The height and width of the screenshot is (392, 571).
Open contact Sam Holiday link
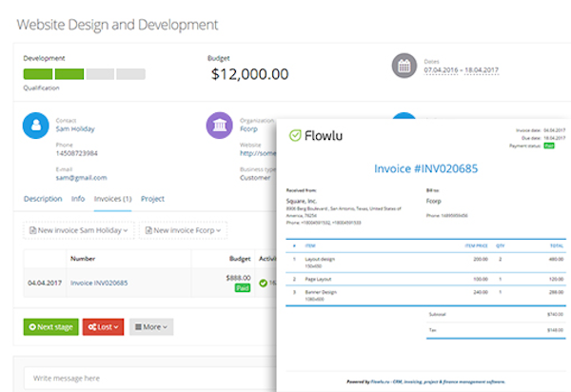click(x=75, y=128)
